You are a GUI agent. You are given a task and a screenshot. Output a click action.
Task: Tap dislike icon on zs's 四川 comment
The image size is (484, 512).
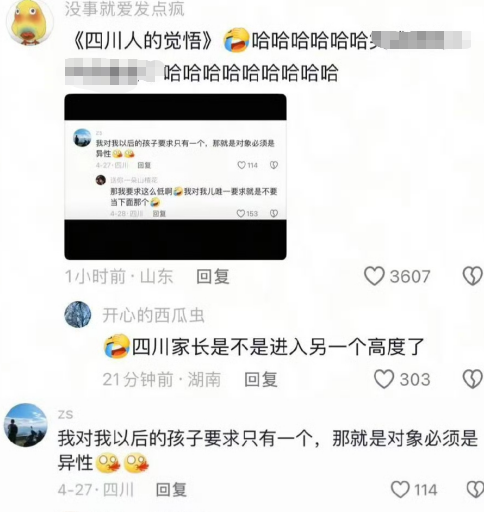pyautogui.click(x=475, y=490)
